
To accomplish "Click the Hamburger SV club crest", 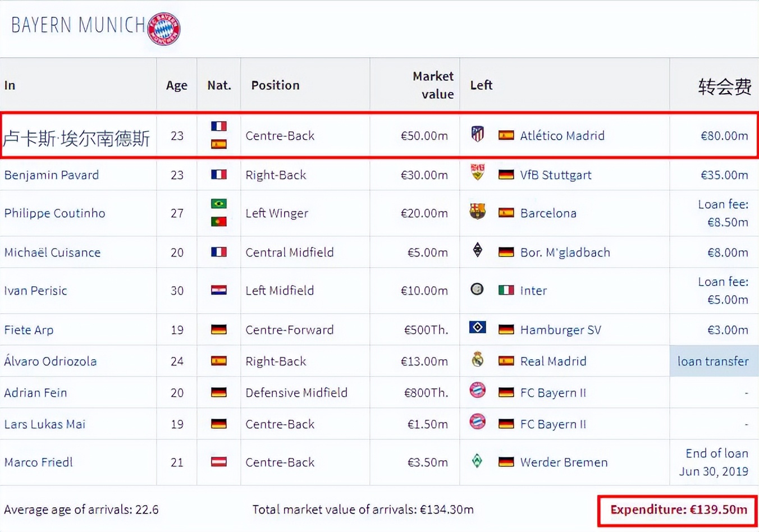I will point(477,327).
